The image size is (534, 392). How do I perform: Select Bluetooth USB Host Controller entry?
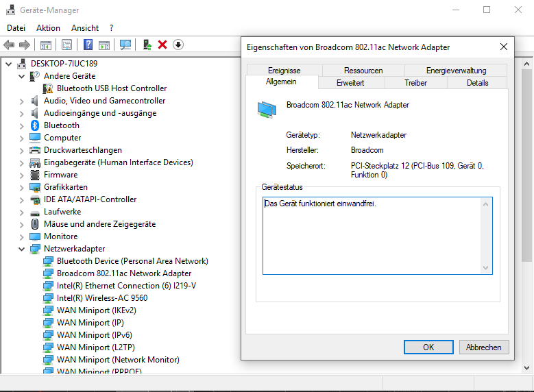click(x=112, y=88)
